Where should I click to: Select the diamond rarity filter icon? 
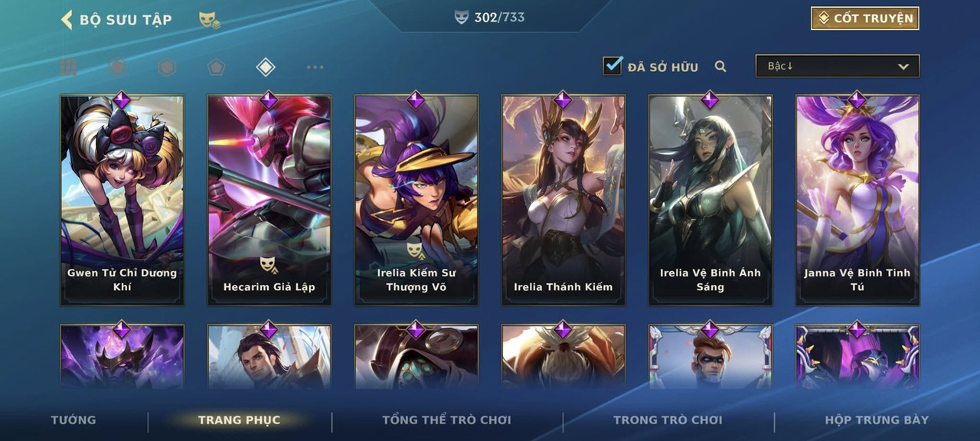point(265,67)
